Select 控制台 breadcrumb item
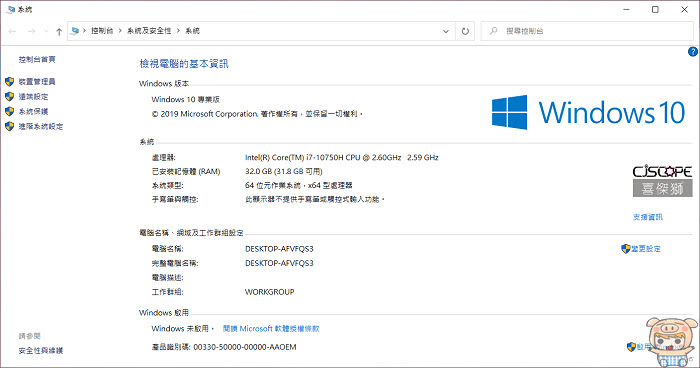The height and width of the screenshot is (368, 700). pyautogui.click(x=102, y=31)
